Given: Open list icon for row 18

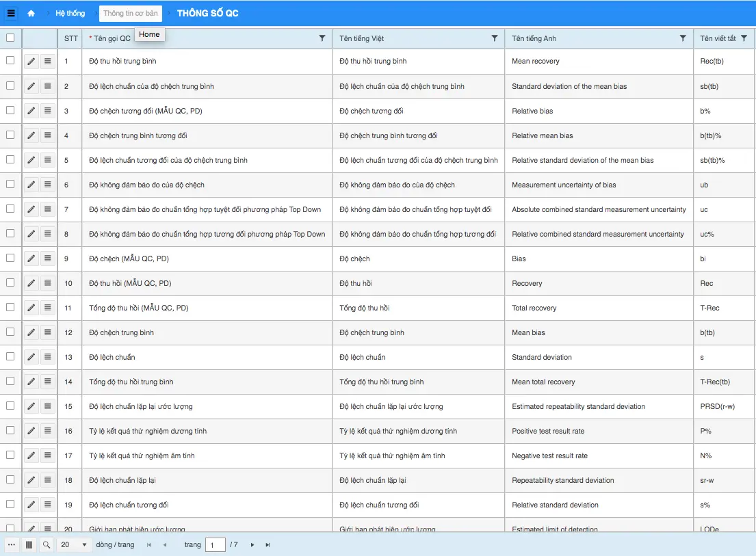Looking at the screenshot, I should click(x=48, y=480).
